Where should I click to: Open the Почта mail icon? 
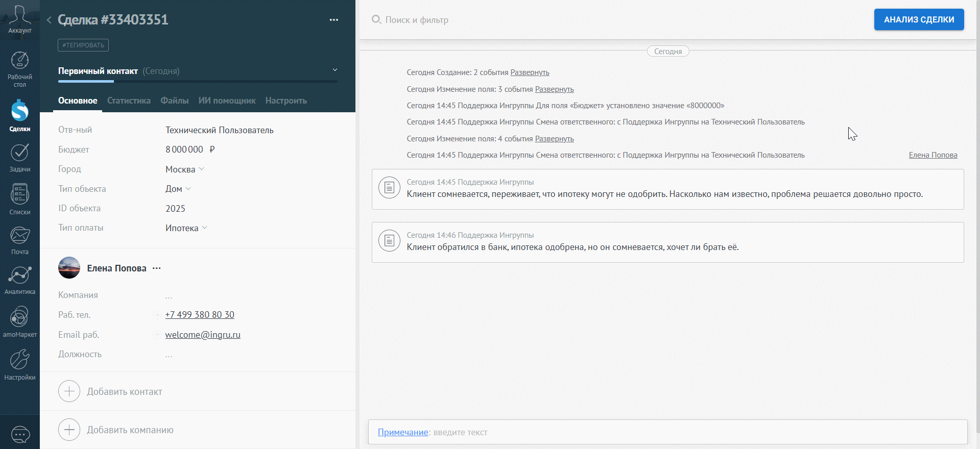20,235
